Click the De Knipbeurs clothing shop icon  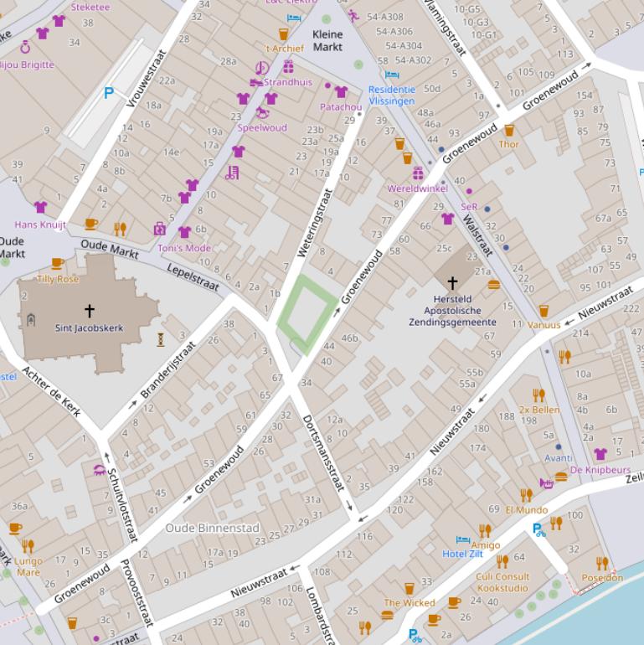coord(600,454)
